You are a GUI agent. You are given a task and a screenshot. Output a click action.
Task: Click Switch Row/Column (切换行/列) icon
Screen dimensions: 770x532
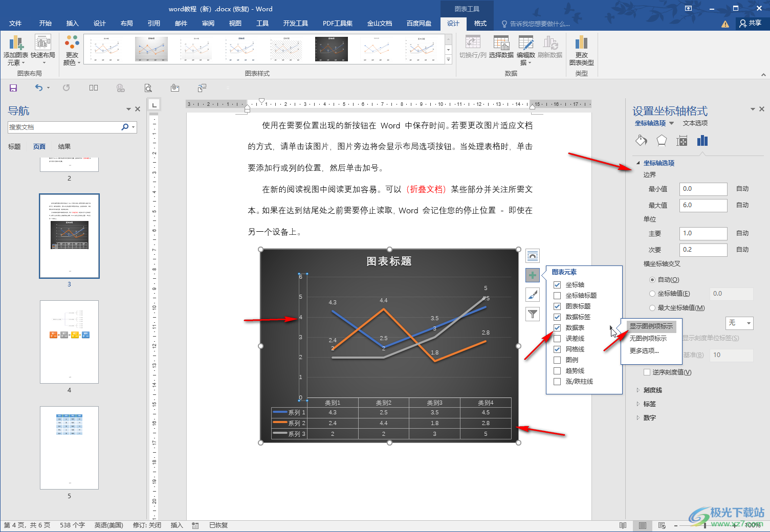(473, 47)
